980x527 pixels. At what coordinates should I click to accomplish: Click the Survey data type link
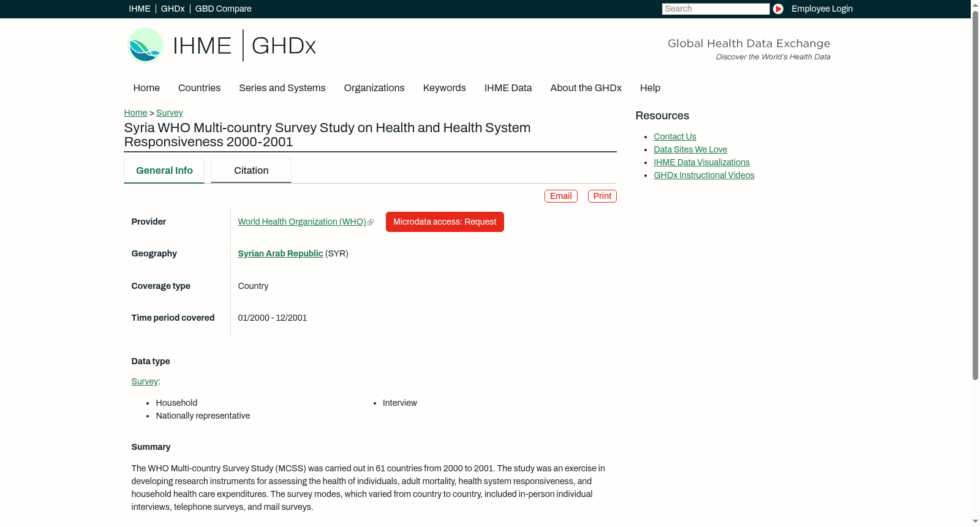point(145,381)
